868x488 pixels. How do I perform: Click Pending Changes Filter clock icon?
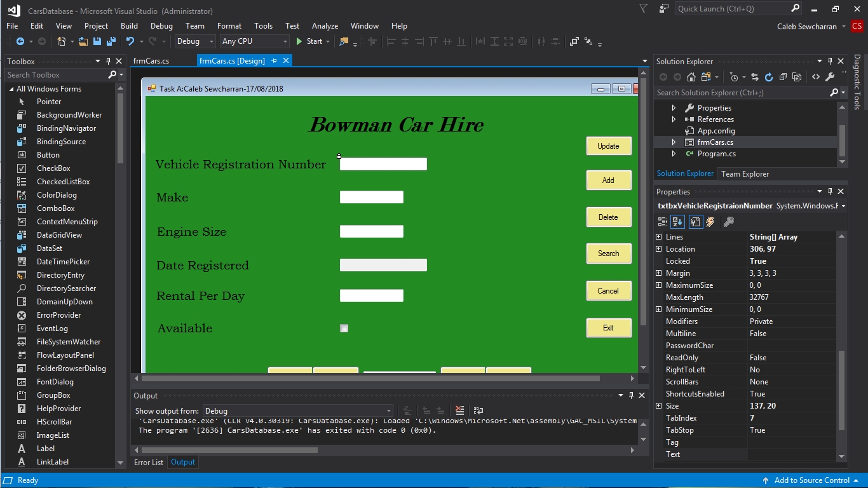coord(735,77)
